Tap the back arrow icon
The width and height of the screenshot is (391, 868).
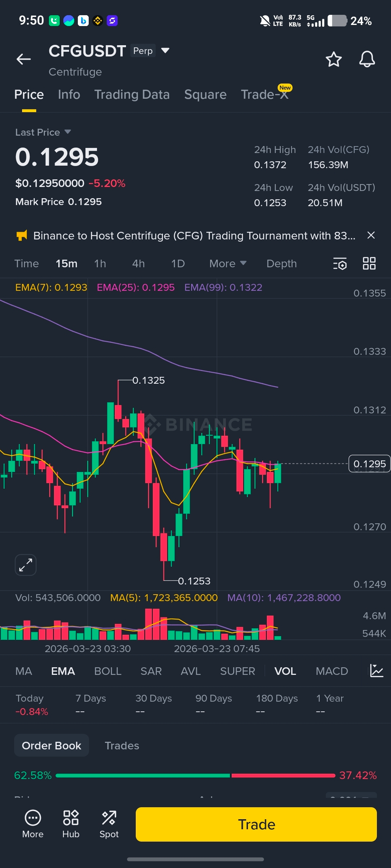point(24,59)
